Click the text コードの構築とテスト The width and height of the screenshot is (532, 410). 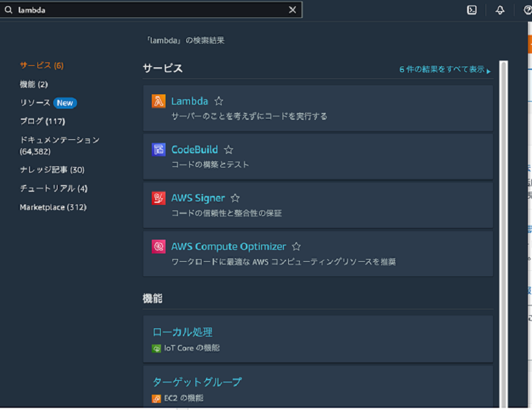tap(211, 164)
